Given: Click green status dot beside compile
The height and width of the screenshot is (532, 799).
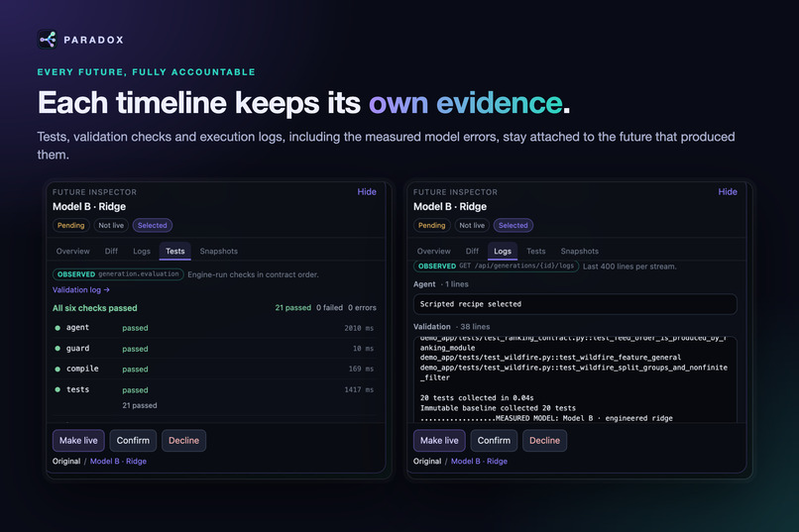Looking at the screenshot, I should (x=57, y=370).
